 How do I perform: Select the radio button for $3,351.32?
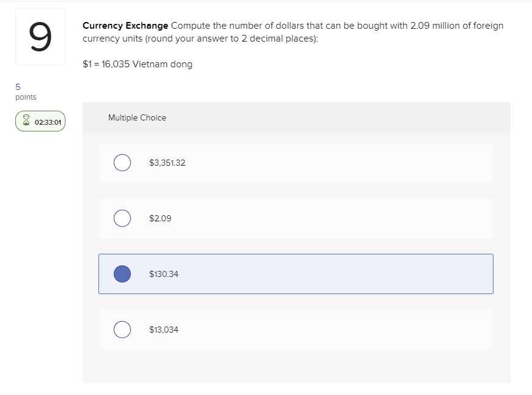click(122, 163)
